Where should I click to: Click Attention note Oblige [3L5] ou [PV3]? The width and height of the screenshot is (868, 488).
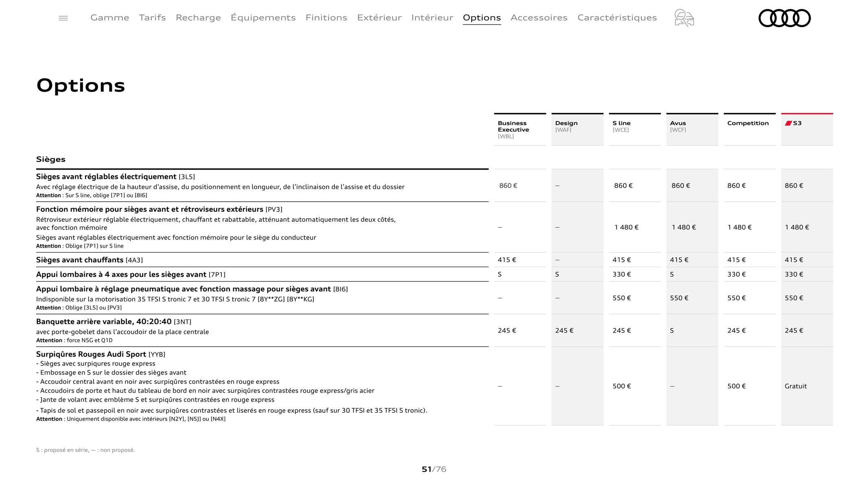[79, 308]
